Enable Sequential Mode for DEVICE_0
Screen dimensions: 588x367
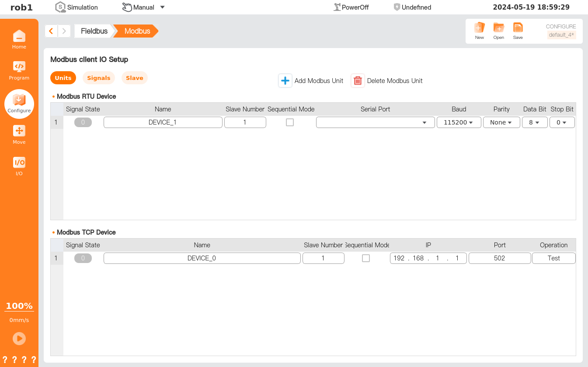(x=366, y=258)
